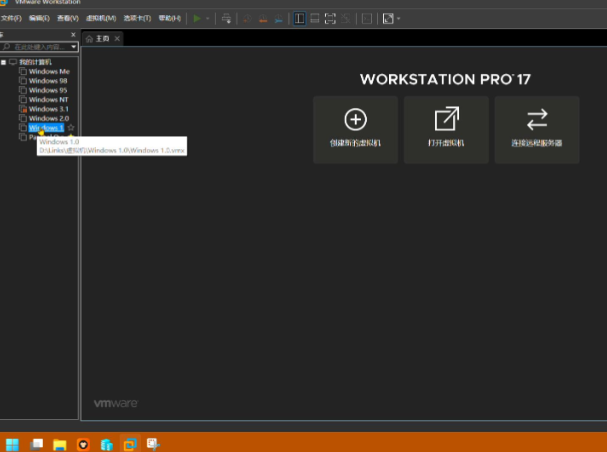Toggle the show library sidebar view icon

(299, 18)
